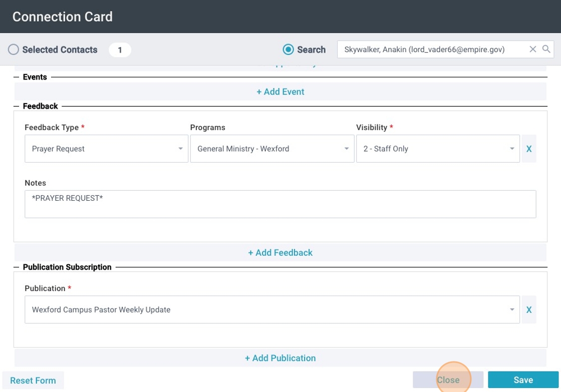561x392 pixels.
Task: Click the Close button
Action: [448, 380]
